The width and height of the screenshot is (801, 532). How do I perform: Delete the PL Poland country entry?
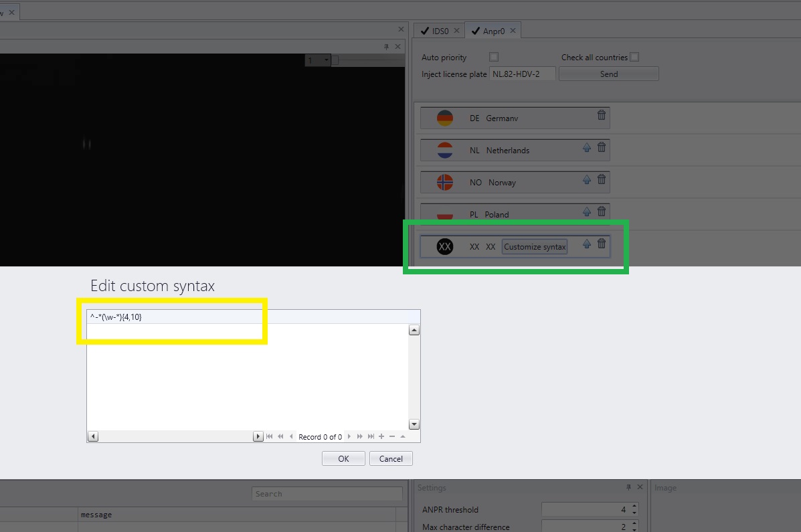[602, 211]
